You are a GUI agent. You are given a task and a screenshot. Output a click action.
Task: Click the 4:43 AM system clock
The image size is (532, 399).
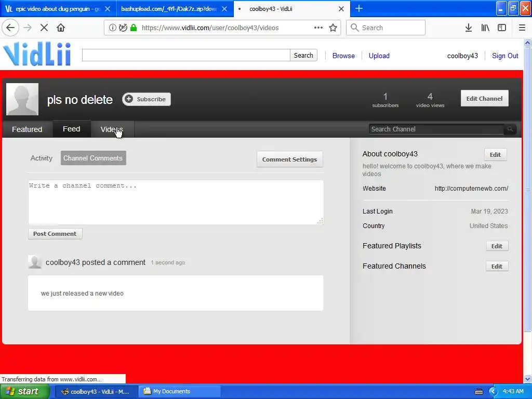point(513,391)
